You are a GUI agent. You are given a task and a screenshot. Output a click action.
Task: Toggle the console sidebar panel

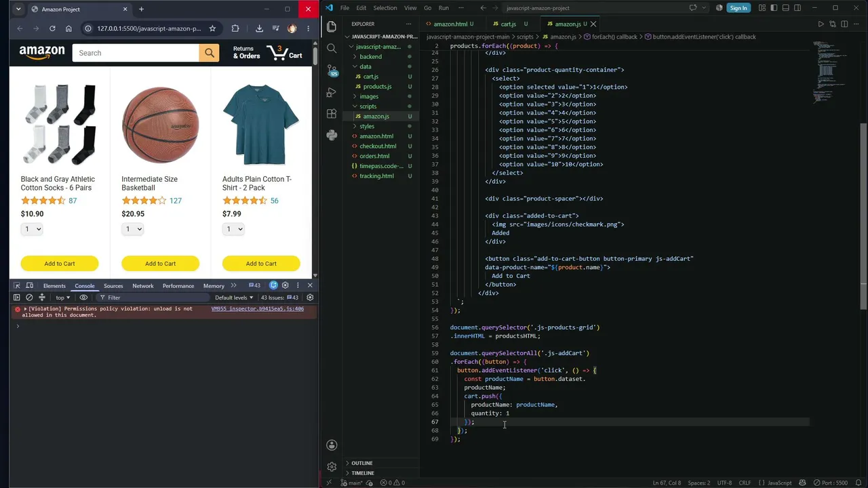point(17,298)
